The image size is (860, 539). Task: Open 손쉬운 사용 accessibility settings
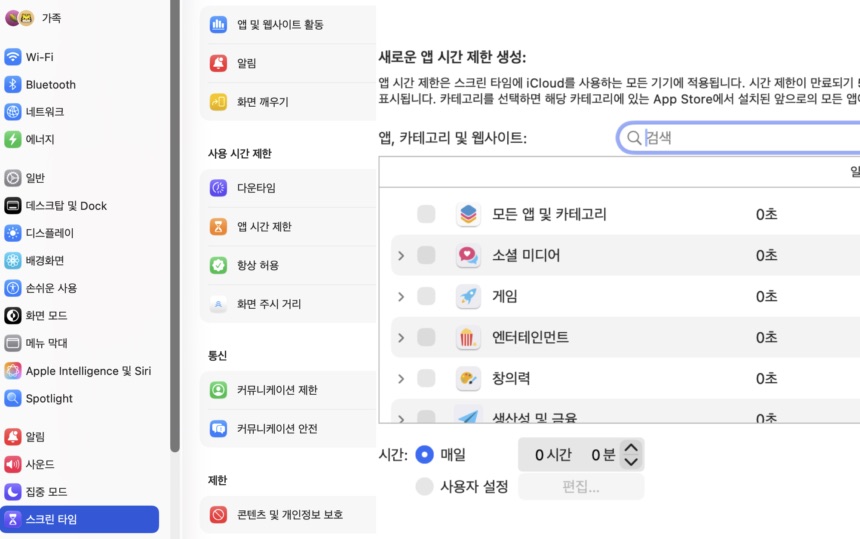pyautogui.click(x=41, y=288)
